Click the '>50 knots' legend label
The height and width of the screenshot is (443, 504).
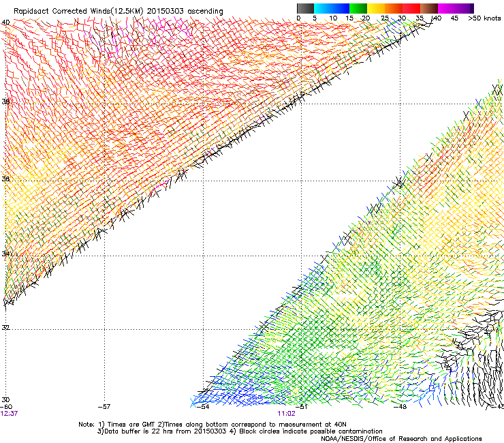click(484, 18)
